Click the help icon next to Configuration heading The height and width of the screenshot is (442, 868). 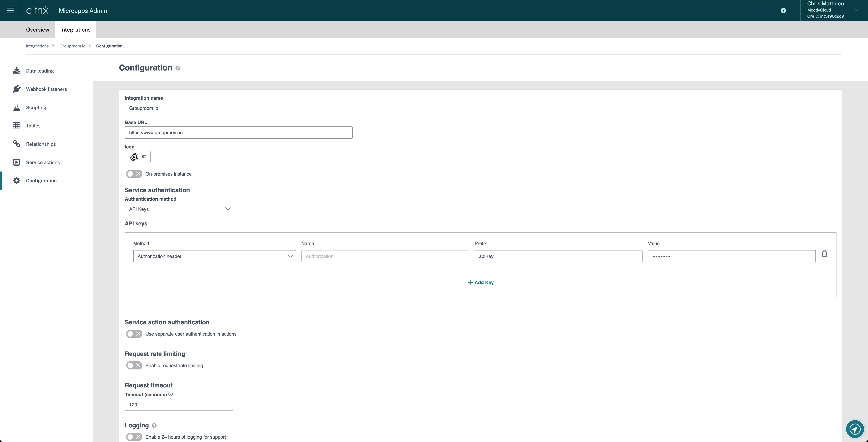(x=178, y=68)
